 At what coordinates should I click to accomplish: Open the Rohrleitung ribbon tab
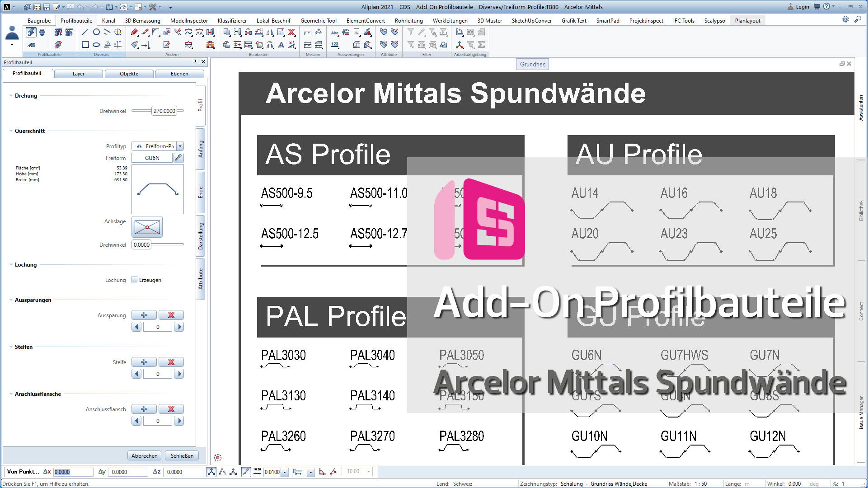tap(408, 20)
